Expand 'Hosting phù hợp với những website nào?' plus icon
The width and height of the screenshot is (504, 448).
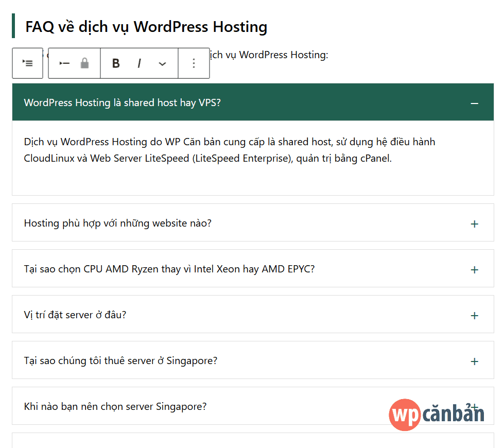click(475, 224)
